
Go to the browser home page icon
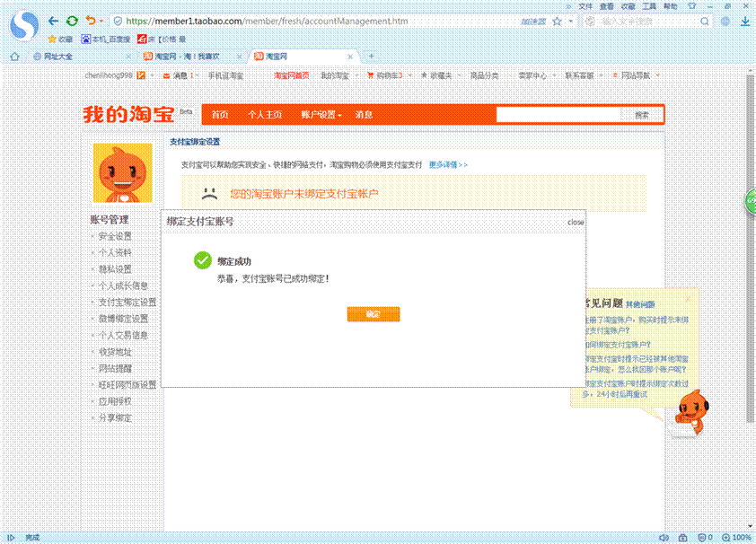(x=15, y=57)
